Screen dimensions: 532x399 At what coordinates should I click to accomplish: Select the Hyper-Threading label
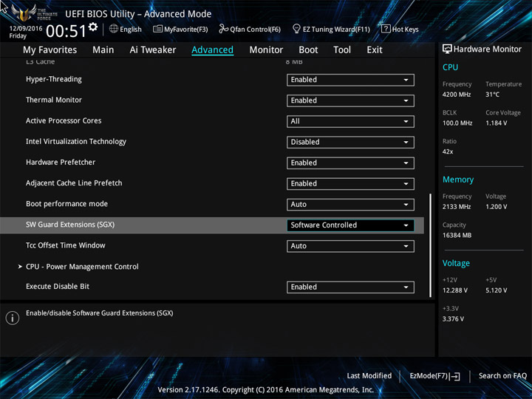coord(54,79)
